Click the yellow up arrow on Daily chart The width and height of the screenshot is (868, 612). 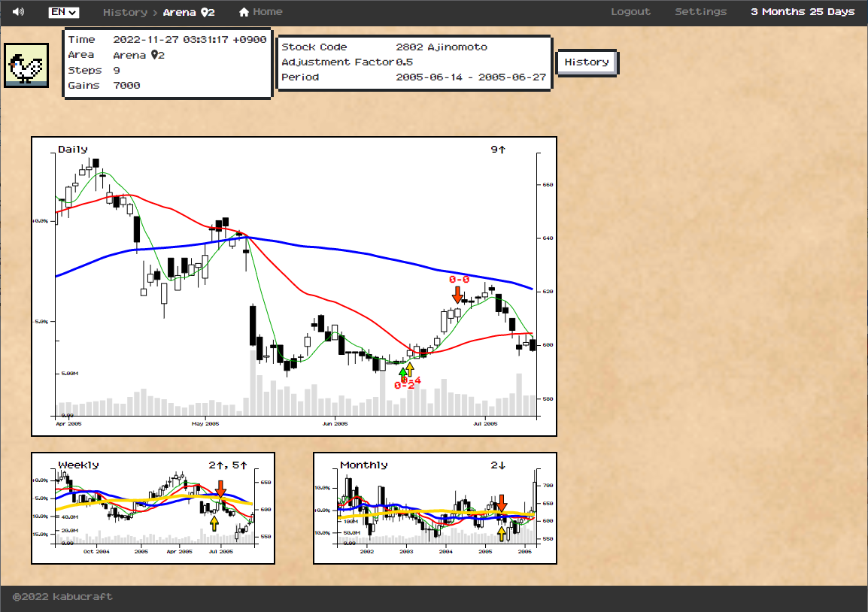pos(410,369)
